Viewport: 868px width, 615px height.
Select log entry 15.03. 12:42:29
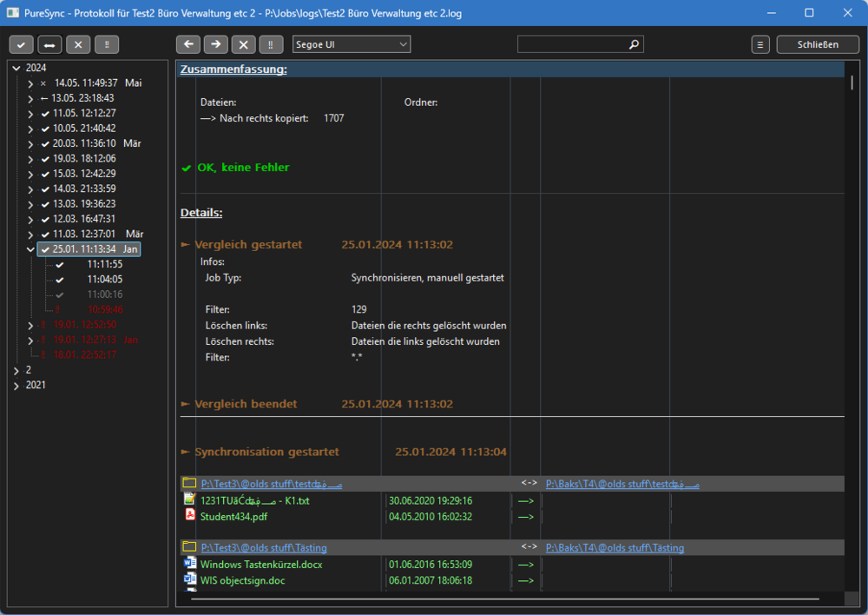coord(84,174)
